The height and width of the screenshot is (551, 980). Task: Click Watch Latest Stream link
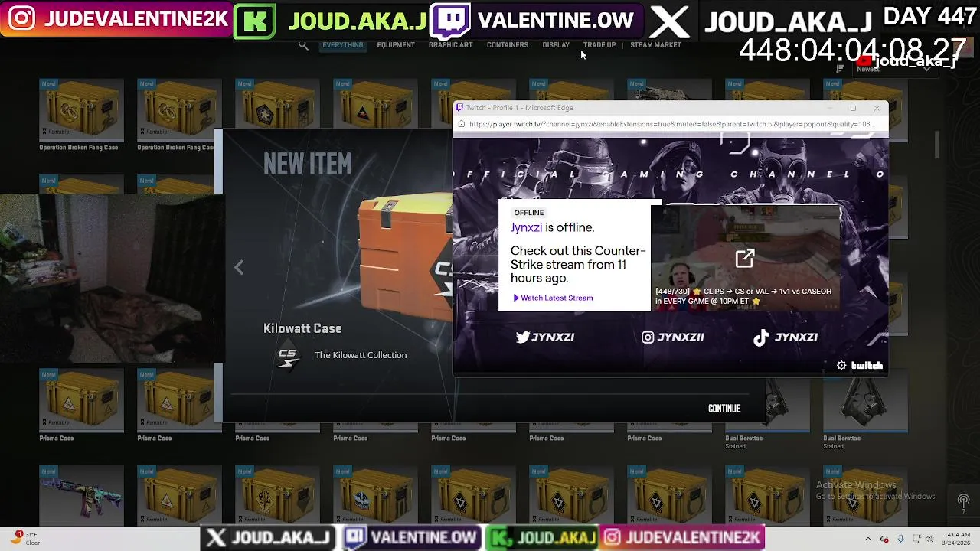pyautogui.click(x=552, y=298)
